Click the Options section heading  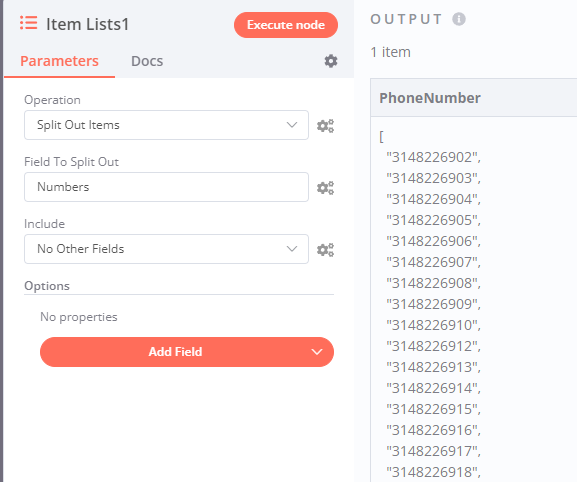click(47, 286)
